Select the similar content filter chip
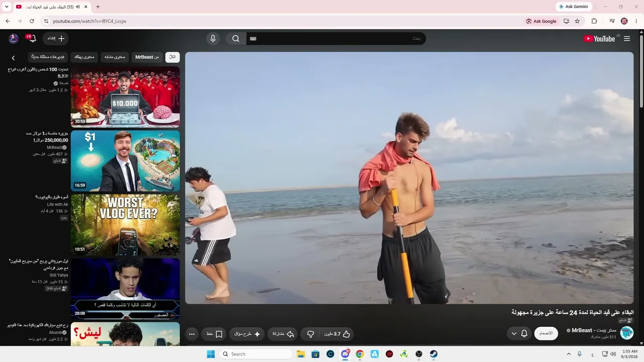This screenshot has height=362, width=644. pos(115,57)
